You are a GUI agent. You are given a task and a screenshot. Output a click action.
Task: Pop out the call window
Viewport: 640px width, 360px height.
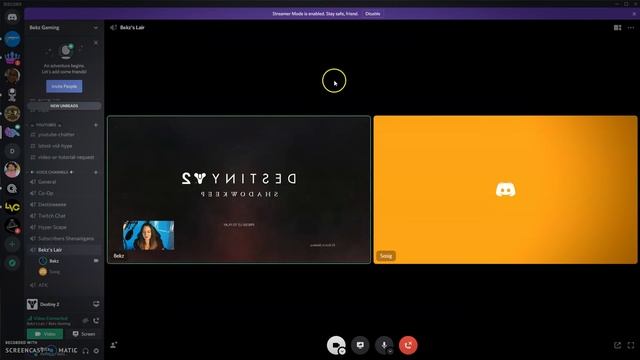[617, 345]
